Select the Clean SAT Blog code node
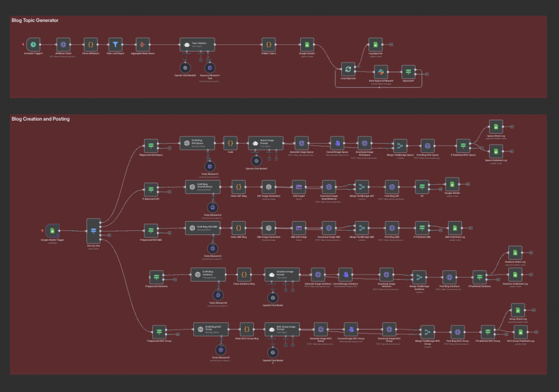Viewport: 559px width, 392px height. click(239, 187)
